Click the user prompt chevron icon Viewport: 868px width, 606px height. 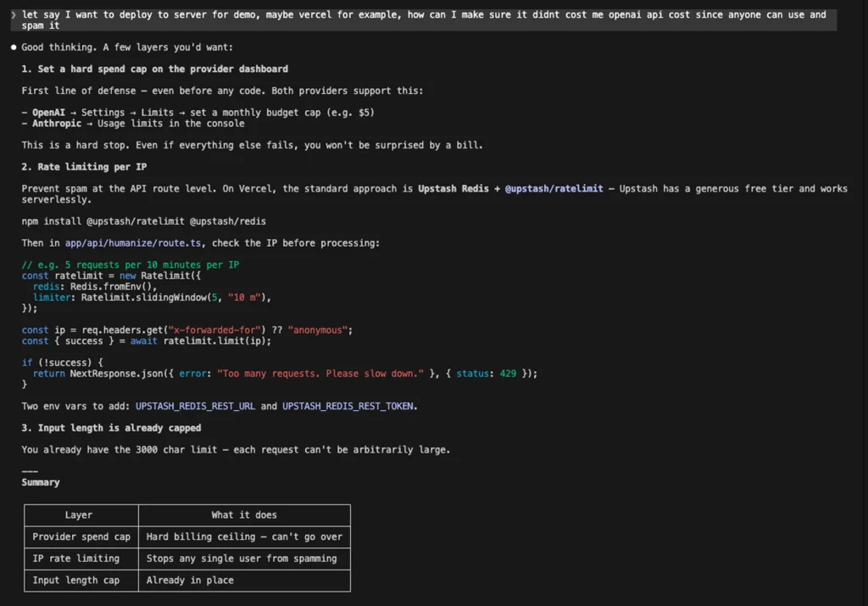tap(12, 14)
